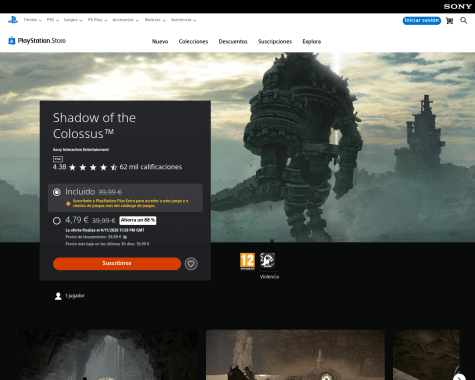
Task: Click the PlayStation Store bag icon
Action: coord(12,40)
